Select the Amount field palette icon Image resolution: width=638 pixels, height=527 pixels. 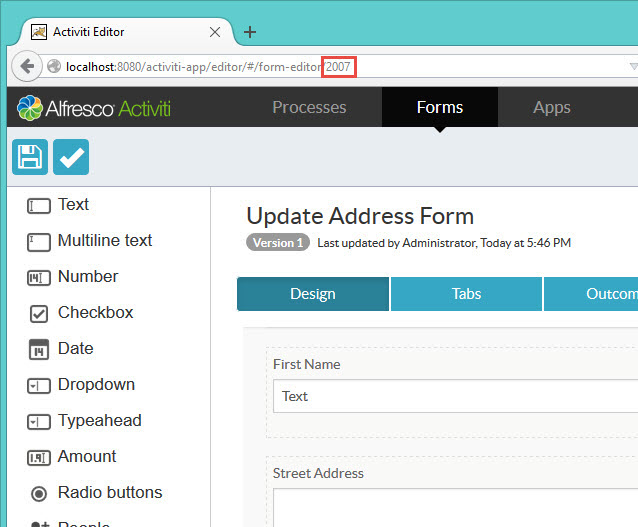coord(39,457)
